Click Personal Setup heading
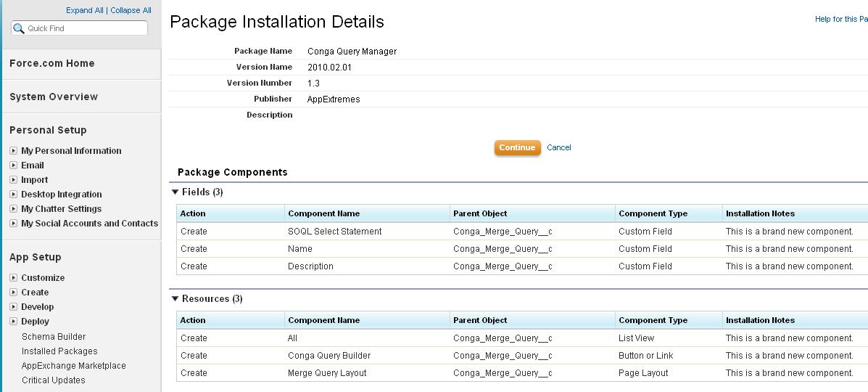 pyautogui.click(x=48, y=130)
